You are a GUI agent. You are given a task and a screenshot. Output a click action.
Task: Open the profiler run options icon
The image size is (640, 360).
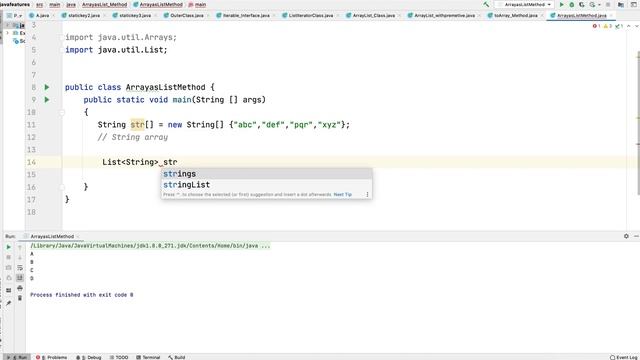coord(593,4)
